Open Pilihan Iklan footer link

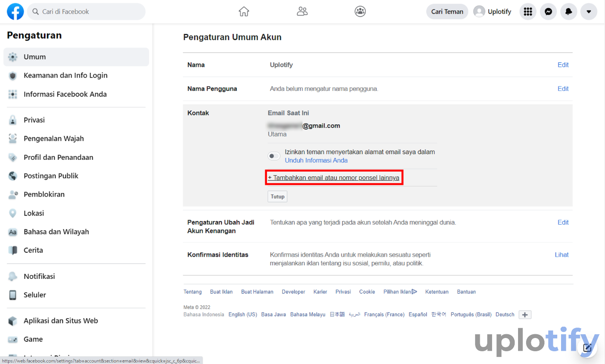pyautogui.click(x=400, y=292)
